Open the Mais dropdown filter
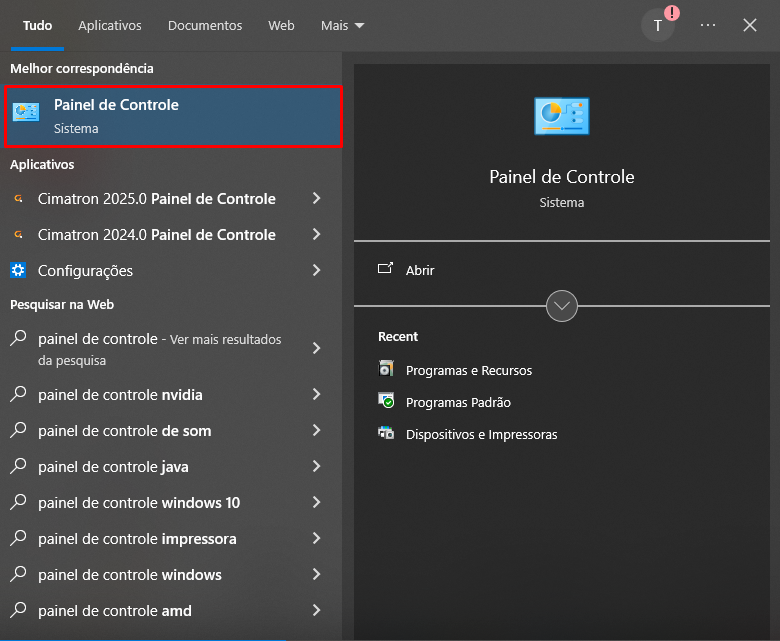780x641 pixels. [342, 25]
